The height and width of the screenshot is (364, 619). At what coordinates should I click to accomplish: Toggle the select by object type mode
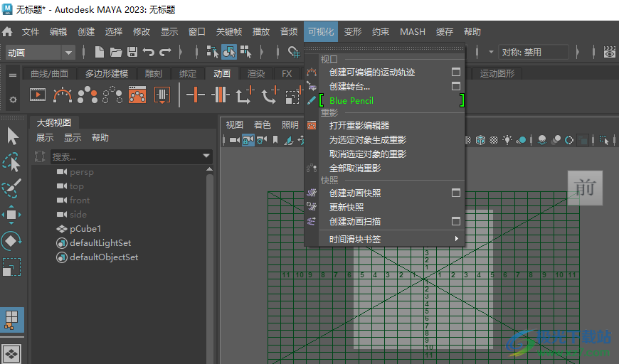tap(229, 52)
